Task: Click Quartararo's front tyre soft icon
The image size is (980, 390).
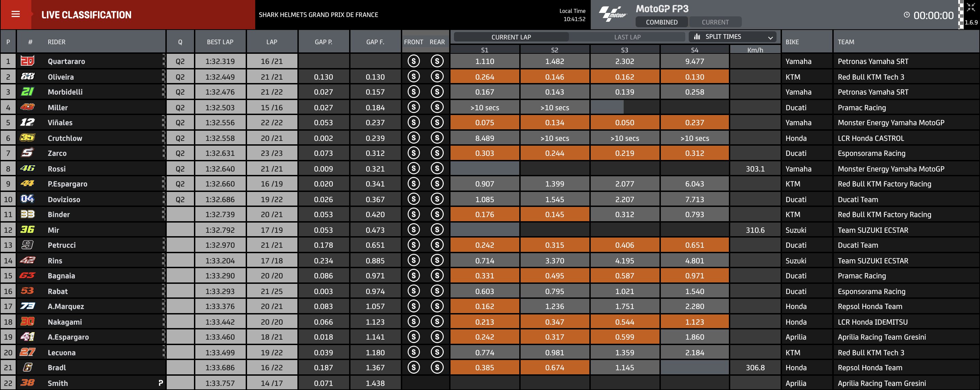Action: (413, 61)
